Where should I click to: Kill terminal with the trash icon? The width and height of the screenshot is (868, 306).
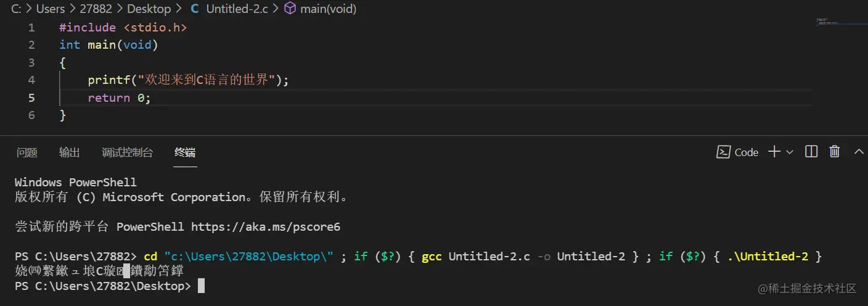point(835,152)
